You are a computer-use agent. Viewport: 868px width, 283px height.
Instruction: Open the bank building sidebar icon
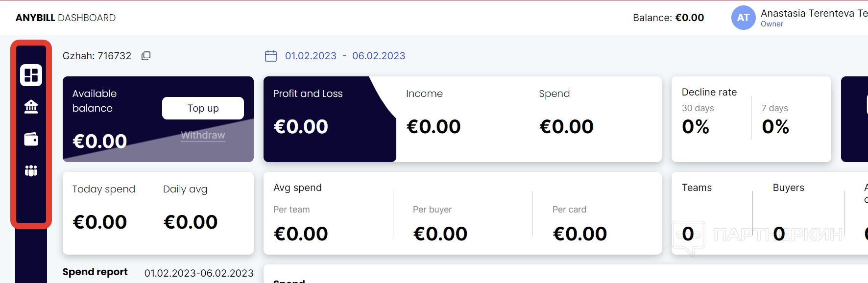point(31,107)
